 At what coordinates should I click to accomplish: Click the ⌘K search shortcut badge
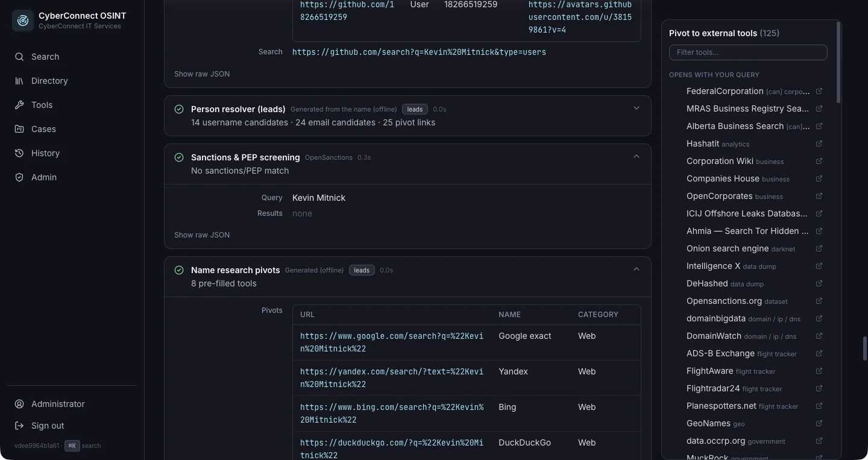[72, 446]
